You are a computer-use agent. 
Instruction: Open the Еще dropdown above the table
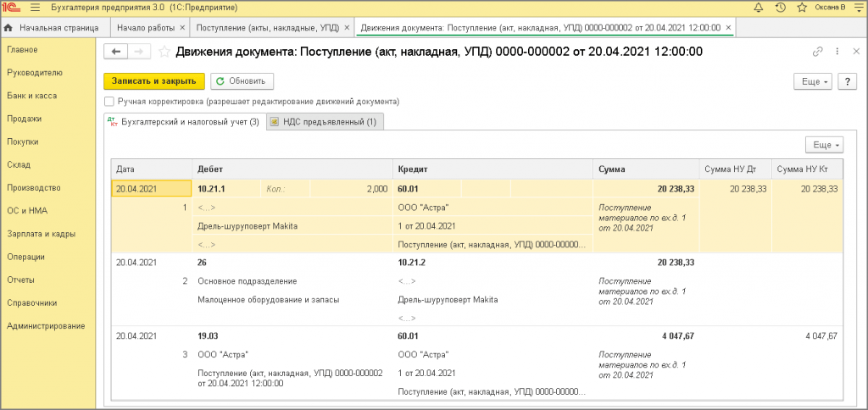[823, 144]
